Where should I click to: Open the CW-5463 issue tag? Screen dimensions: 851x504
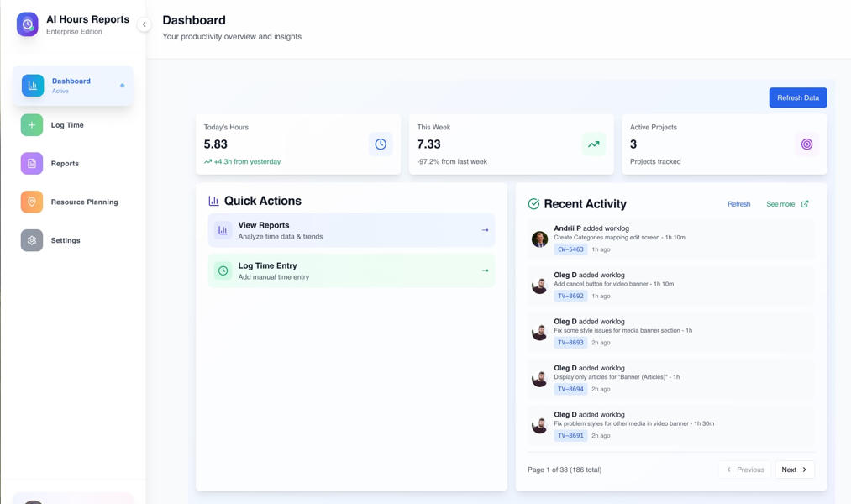click(570, 249)
